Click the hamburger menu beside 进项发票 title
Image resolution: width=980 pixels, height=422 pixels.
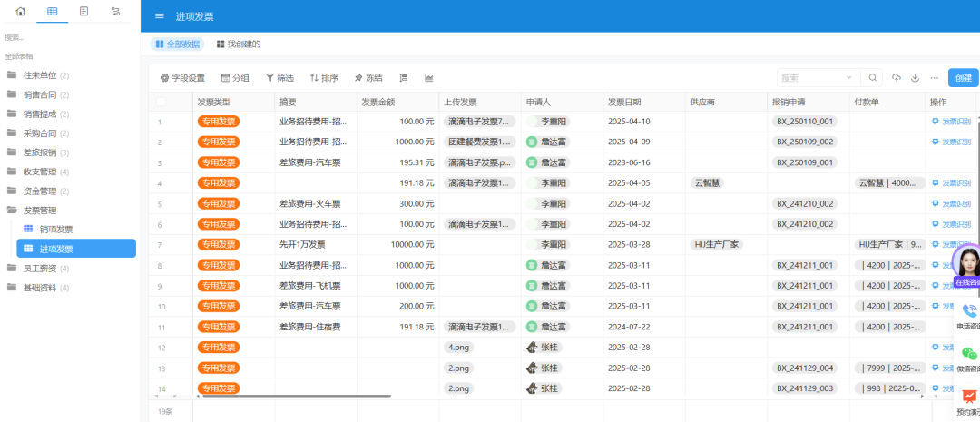pos(160,16)
